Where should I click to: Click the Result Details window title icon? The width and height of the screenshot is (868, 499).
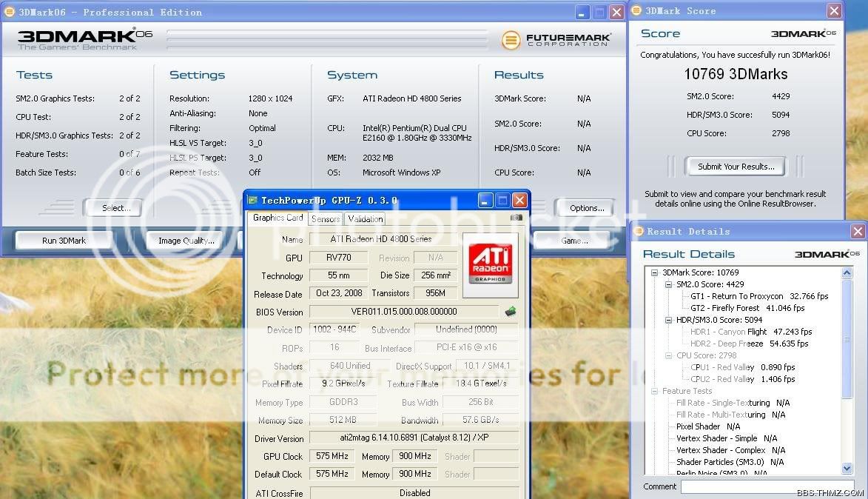[x=639, y=231]
